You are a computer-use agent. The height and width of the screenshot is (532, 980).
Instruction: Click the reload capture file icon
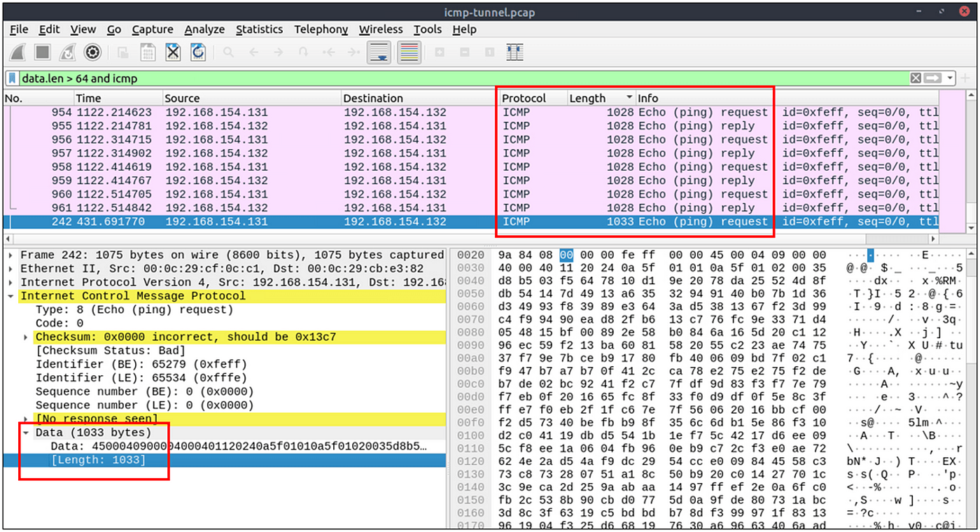pos(198,52)
